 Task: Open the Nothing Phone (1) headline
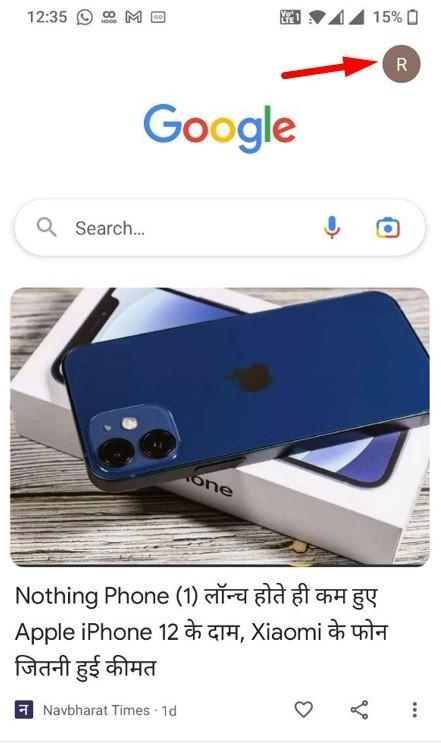point(201,632)
